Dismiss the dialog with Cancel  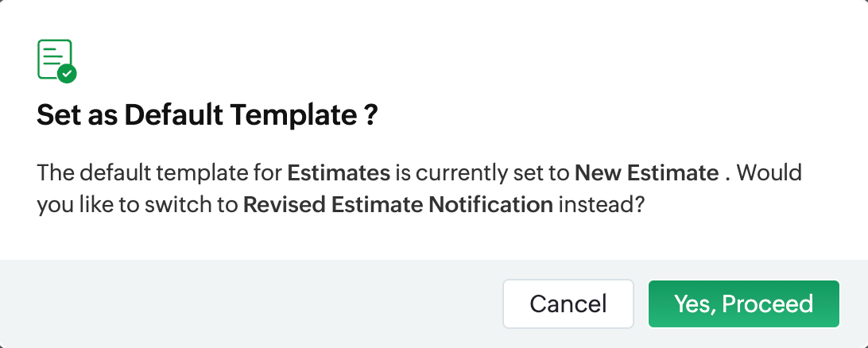click(568, 304)
